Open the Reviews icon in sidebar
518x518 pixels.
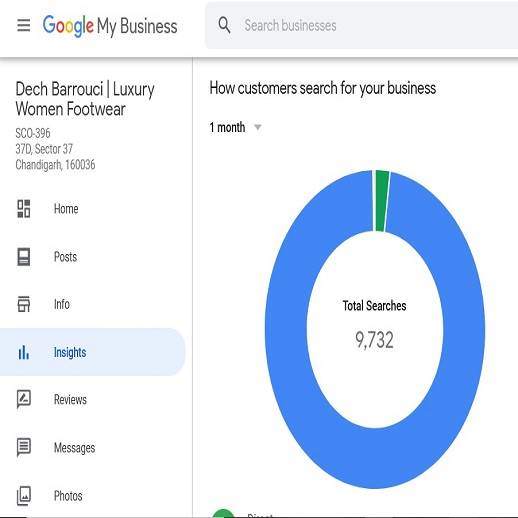[x=24, y=399]
